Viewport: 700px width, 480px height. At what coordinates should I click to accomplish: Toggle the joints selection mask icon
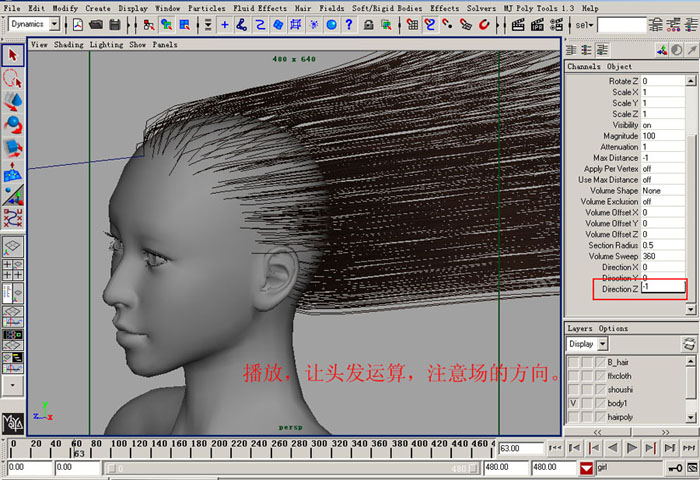(x=242, y=25)
